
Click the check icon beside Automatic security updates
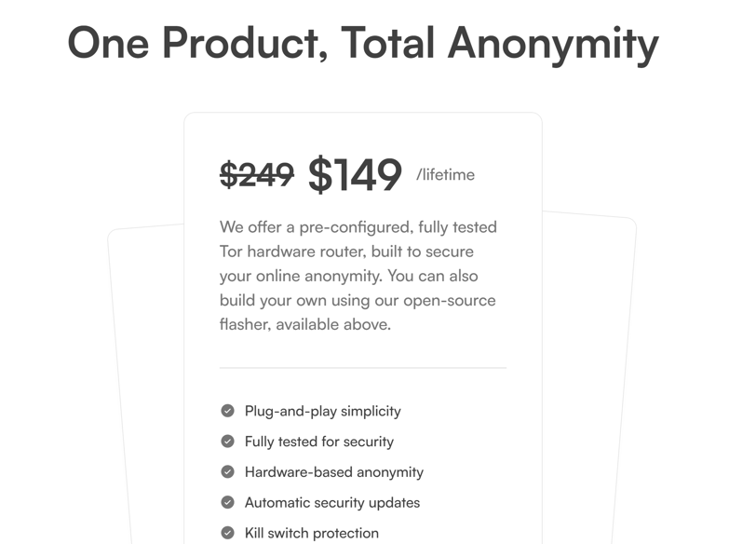pos(227,502)
